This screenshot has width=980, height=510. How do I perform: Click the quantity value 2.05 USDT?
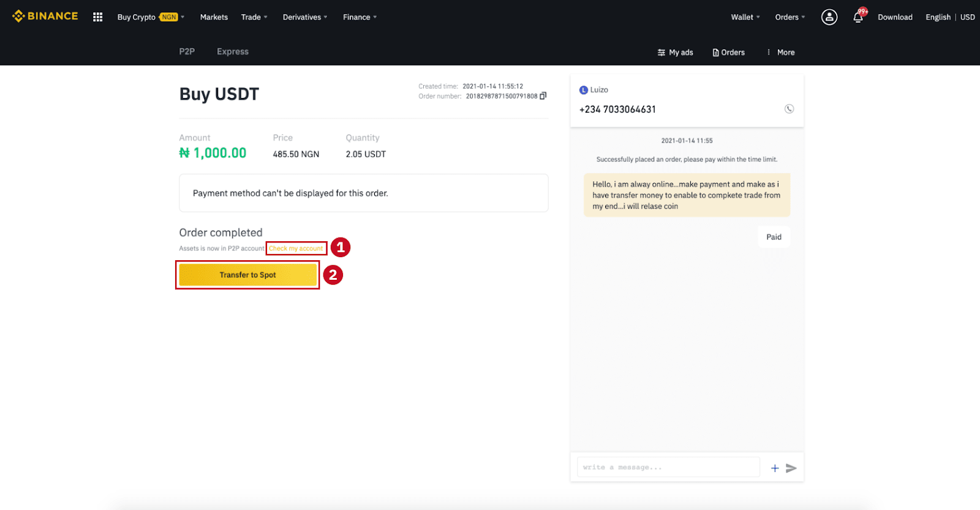(x=366, y=154)
